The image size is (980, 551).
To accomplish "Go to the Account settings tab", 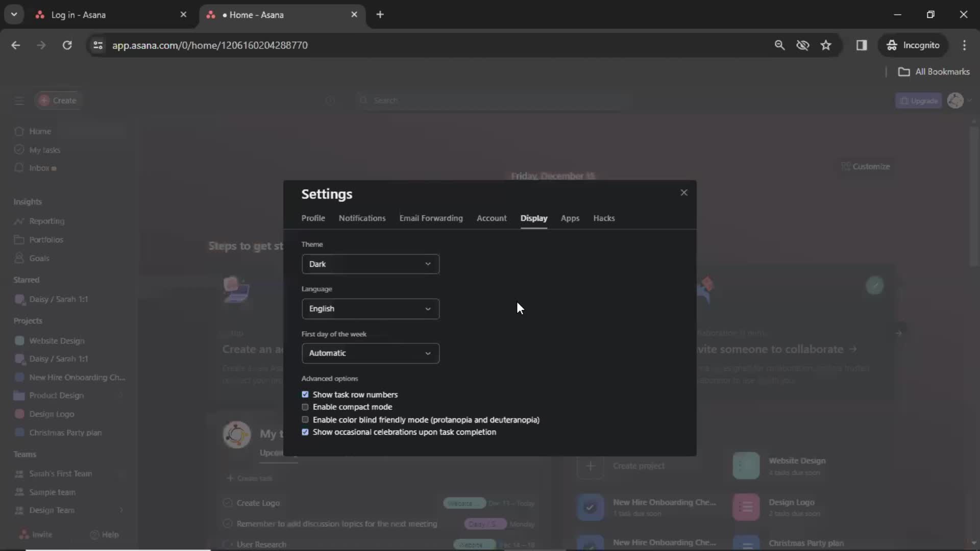I will tap(492, 218).
